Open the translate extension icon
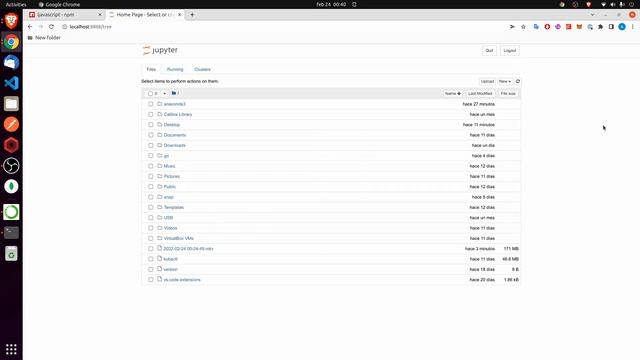 click(536, 27)
